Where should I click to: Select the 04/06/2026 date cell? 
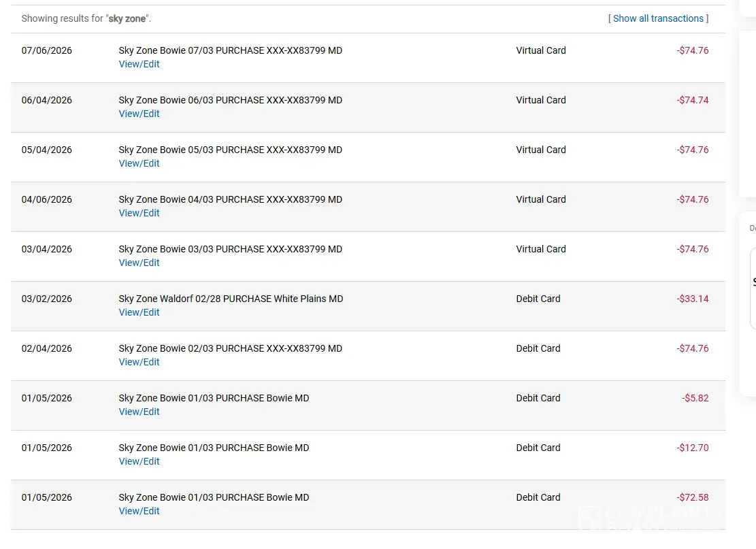click(47, 199)
